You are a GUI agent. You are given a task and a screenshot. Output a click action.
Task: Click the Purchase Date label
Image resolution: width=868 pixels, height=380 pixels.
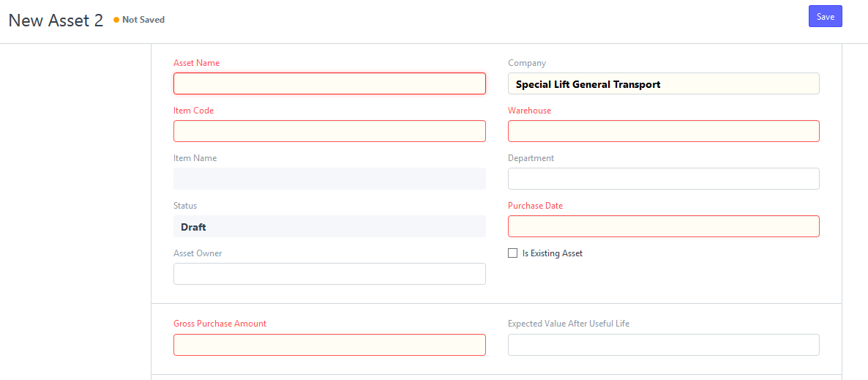pos(535,206)
